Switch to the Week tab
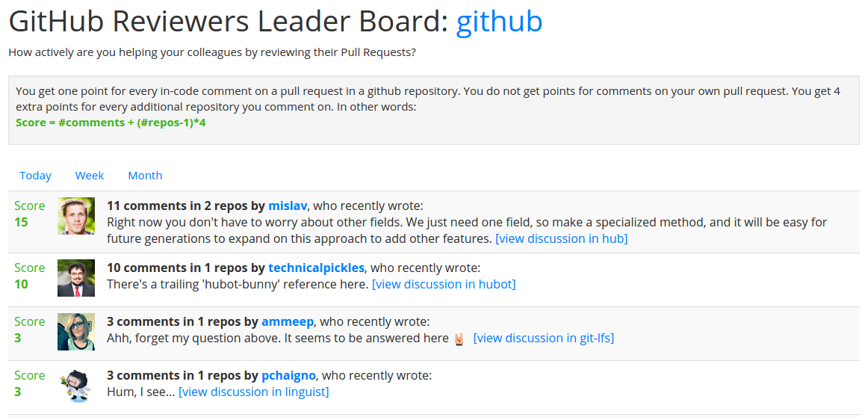Screen dimensions: 868x417 pos(90,176)
